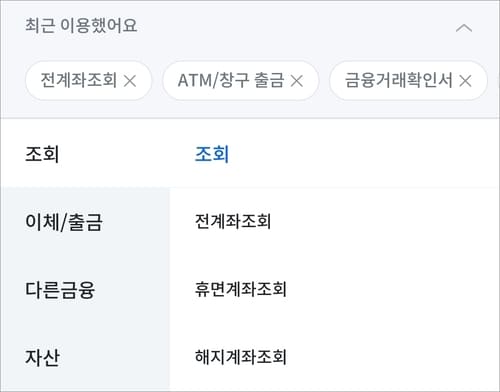Tap the blue 조회 submenu heading
The width and height of the screenshot is (500, 392).
212,154
